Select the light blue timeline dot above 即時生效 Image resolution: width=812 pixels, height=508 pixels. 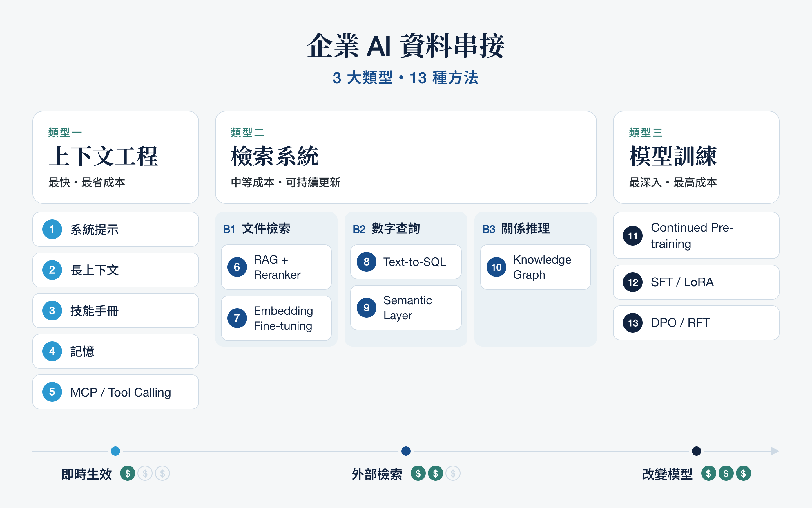click(115, 451)
